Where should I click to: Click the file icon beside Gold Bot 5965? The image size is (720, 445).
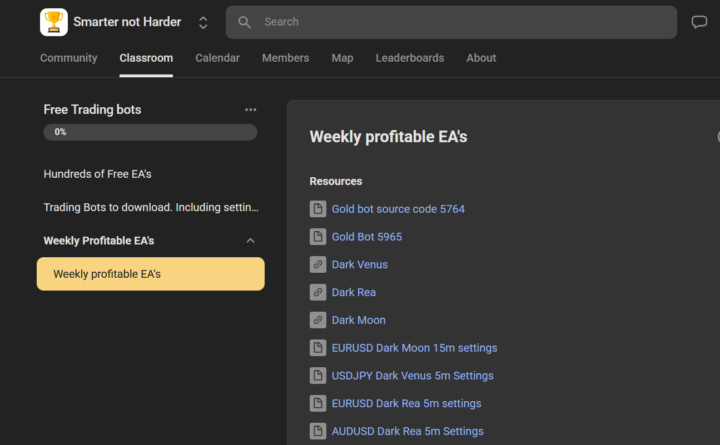318,237
